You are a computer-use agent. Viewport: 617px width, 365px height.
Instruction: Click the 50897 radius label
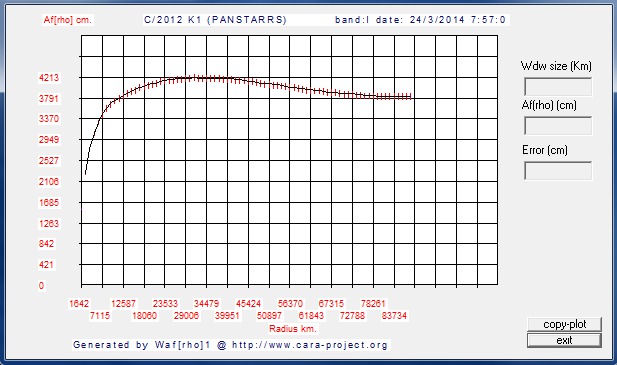[270, 315]
